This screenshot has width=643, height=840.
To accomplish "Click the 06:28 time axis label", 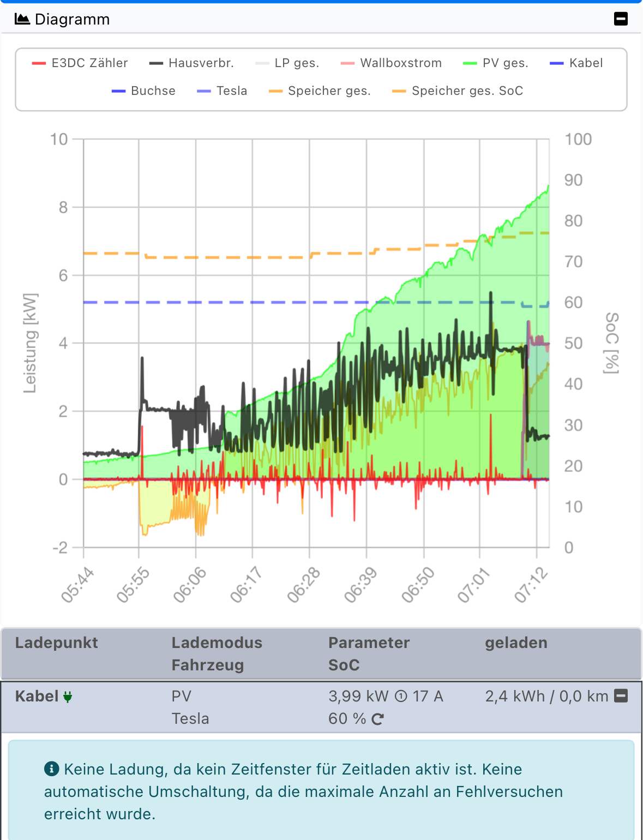I will tap(304, 585).
